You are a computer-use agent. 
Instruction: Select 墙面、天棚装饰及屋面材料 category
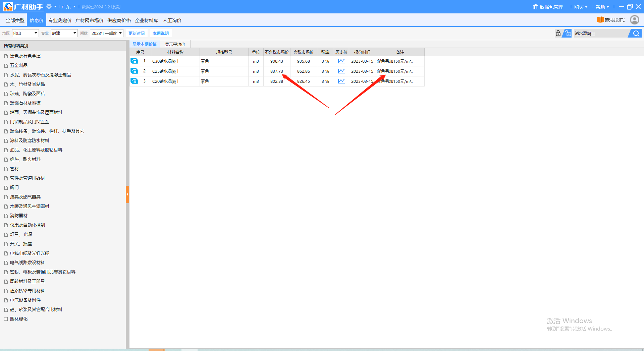[x=36, y=112]
